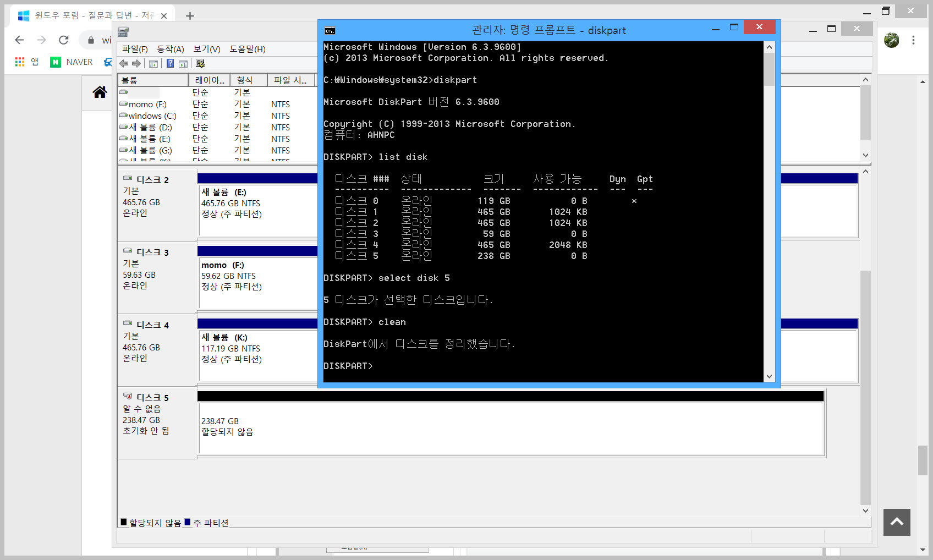Maximize the Disk Management window
Screen dimensions: 933x560
coord(831,29)
